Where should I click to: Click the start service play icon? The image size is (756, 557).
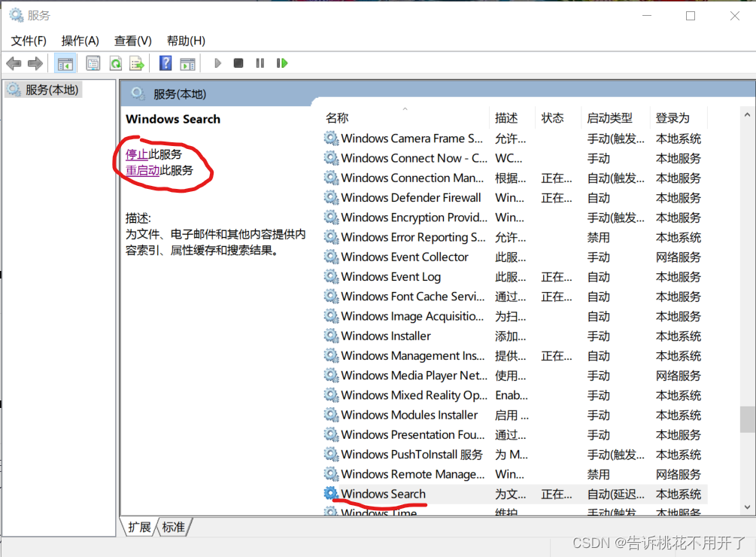(217, 63)
